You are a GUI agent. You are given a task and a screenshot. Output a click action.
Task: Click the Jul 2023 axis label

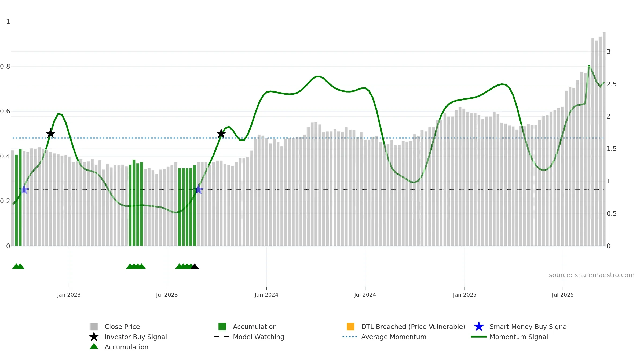(167, 295)
